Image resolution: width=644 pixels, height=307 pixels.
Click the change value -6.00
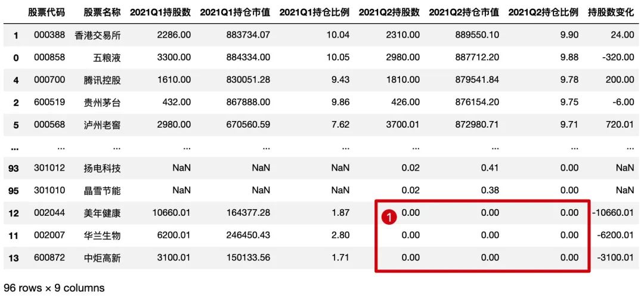tap(623, 102)
